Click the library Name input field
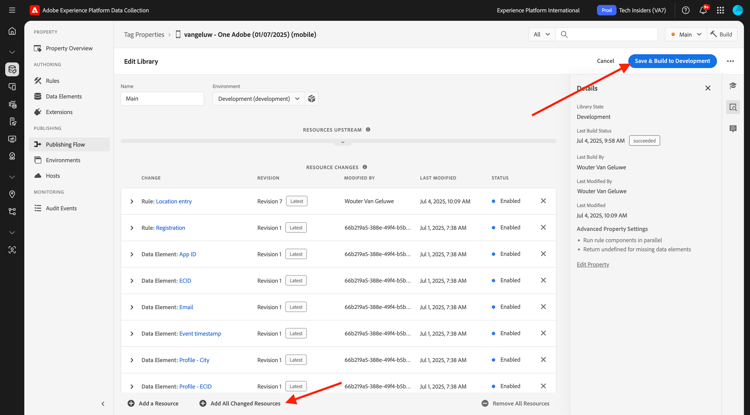Viewport: 750px width, 415px height. click(x=162, y=99)
